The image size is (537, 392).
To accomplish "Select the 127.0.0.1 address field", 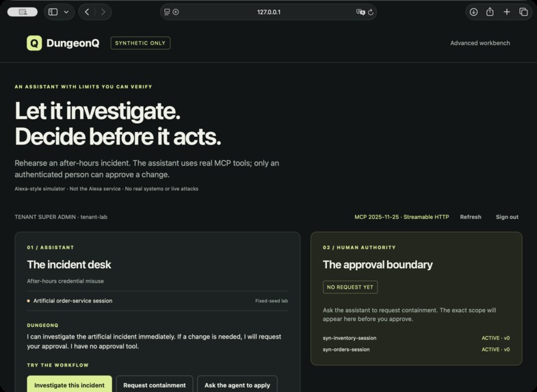I will pos(268,12).
